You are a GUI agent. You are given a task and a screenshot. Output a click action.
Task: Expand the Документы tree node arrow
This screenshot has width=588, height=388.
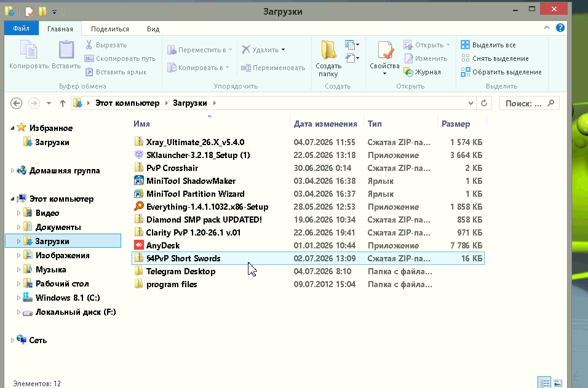pos(18,227)
